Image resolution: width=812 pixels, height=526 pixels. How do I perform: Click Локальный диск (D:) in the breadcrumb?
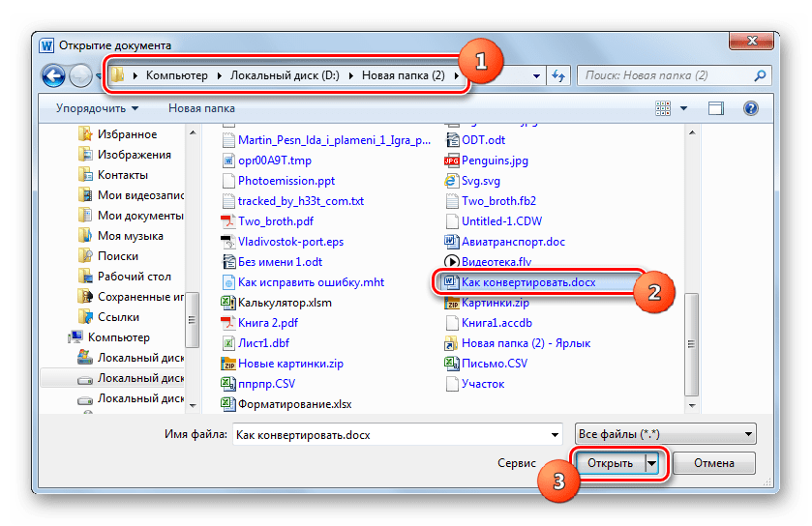click(285, 75)
